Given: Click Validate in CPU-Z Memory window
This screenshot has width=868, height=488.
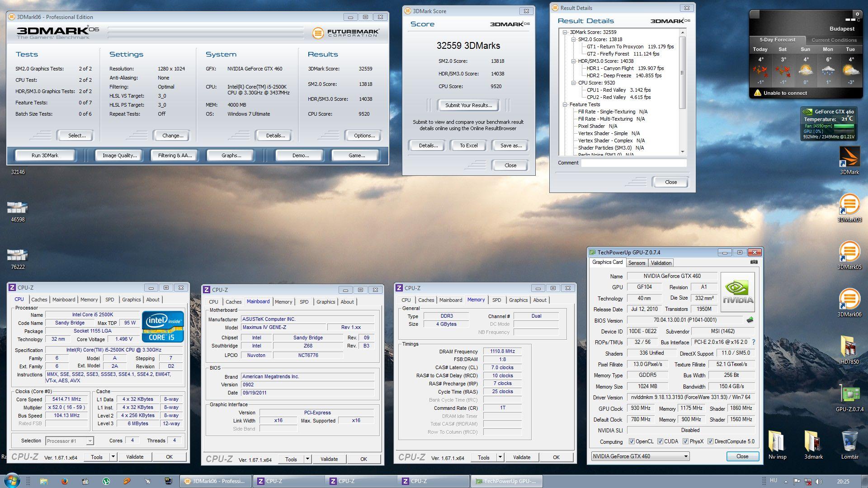Looking at the screenshot, I should click(x=522, y=457).
